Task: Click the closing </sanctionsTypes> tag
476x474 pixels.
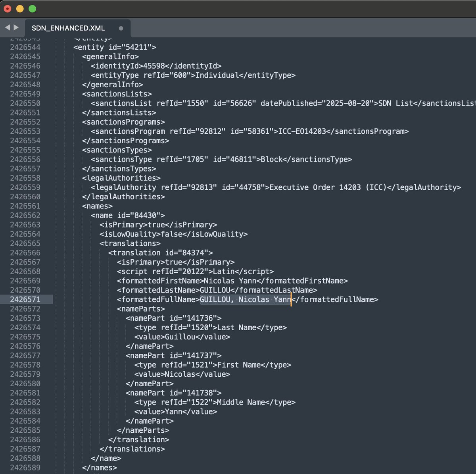Action: 119,169
